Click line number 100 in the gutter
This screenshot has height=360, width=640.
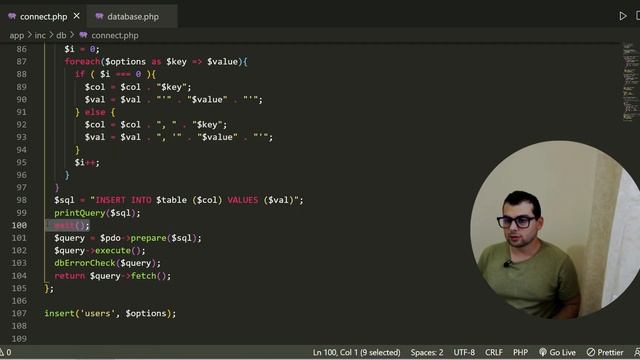19,225
